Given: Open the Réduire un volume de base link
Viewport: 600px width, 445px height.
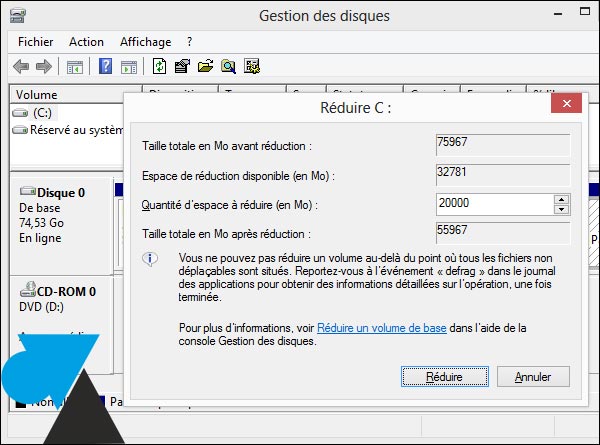Looking at the screenshot, I should 382,328.
